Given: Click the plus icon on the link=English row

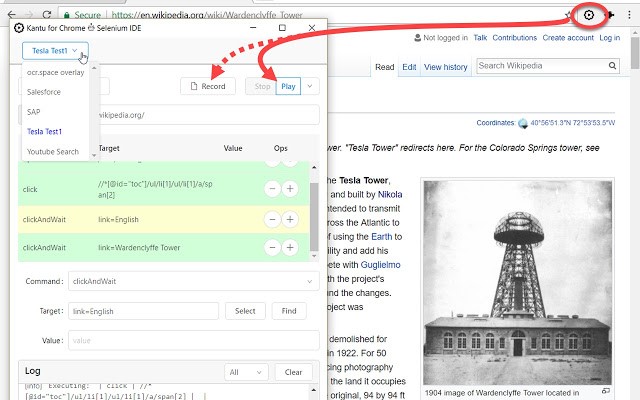Looking at the screenshot, I should [x=291, y=218].
